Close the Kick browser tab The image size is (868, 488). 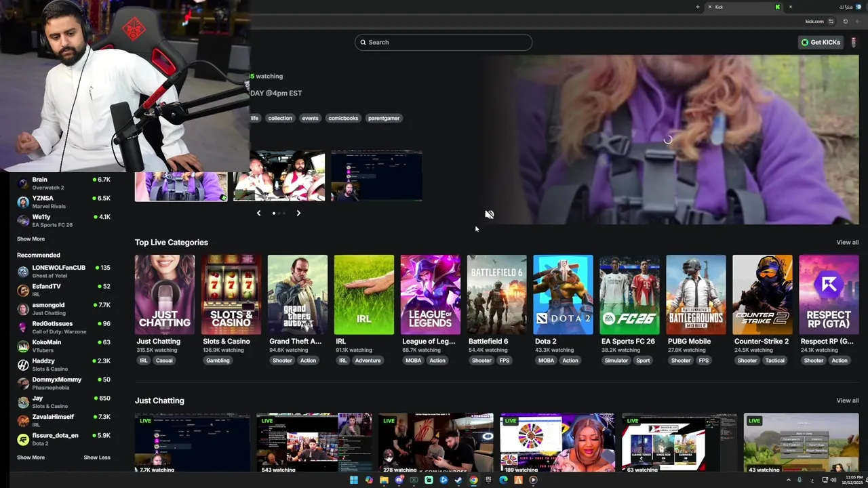tap(710, 7)
